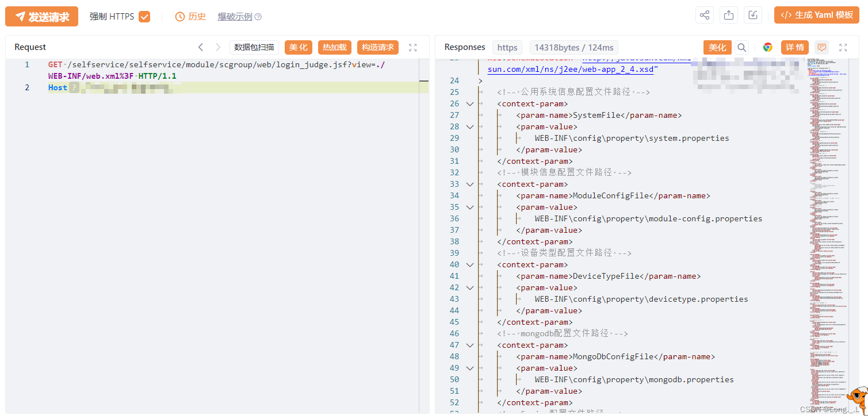Screen dimensions: 868x419
Task: Click the https tag in Responses
Action: (x=507, y=48)
